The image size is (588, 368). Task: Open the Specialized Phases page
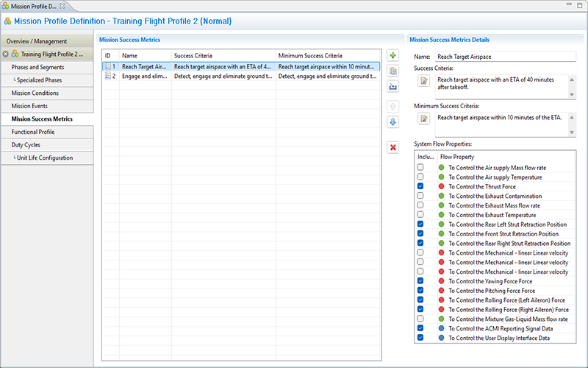(x=47, y=80)
